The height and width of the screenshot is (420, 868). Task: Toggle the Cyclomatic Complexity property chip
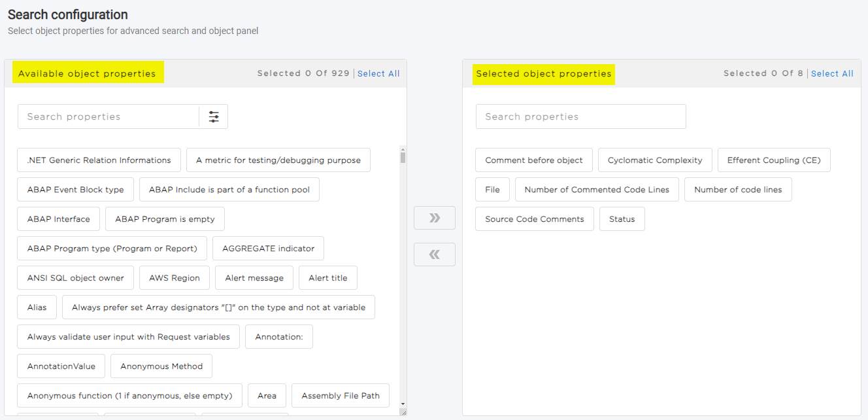(654, 160)
